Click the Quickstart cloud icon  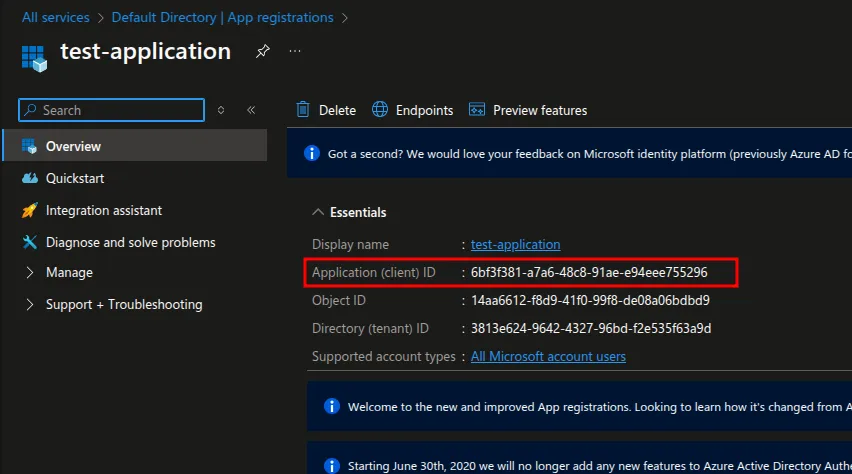(x=29, y=178)
